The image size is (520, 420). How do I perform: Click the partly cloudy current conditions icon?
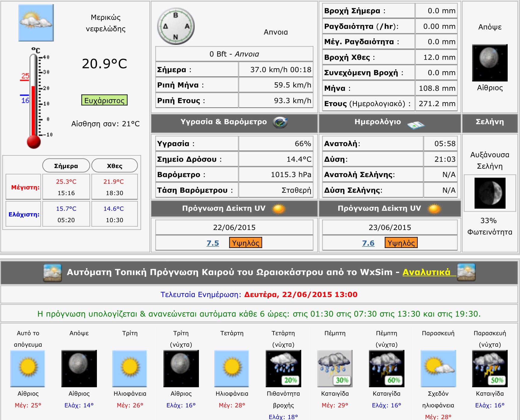click(36, 23)
